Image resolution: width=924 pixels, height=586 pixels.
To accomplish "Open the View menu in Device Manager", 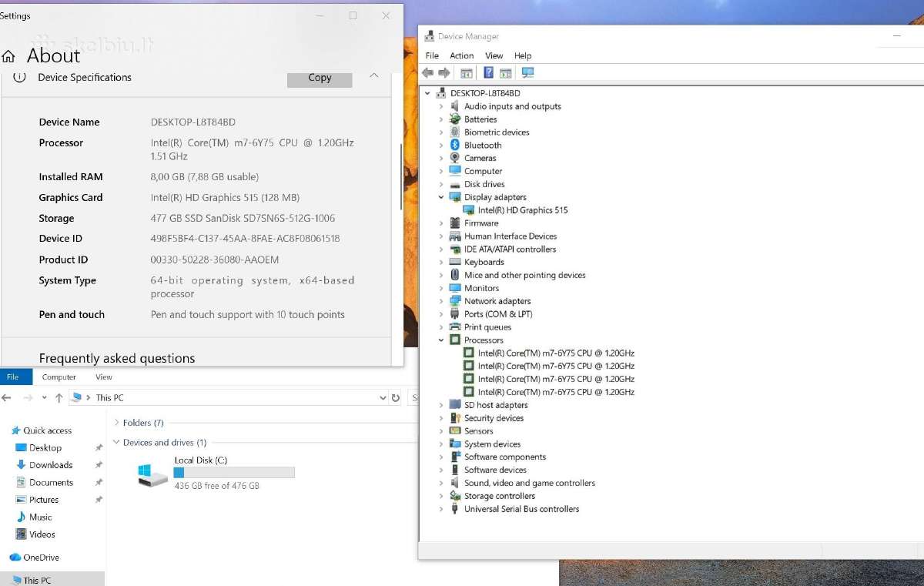I will coord(494,55).
